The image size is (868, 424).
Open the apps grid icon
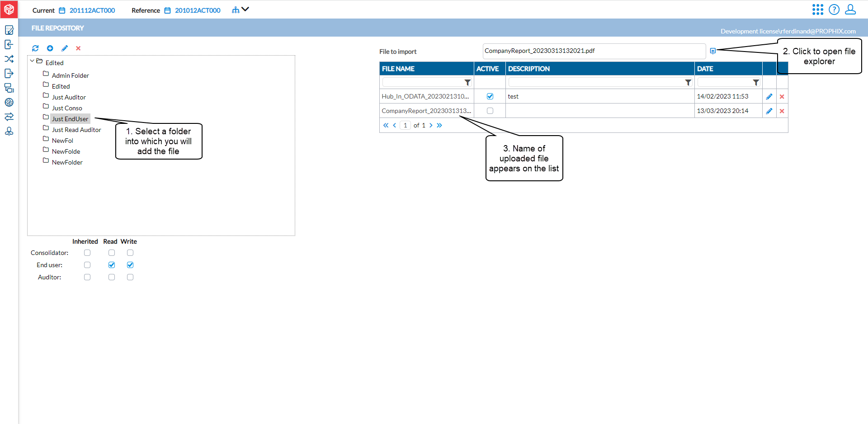click(x=818, y=9)
